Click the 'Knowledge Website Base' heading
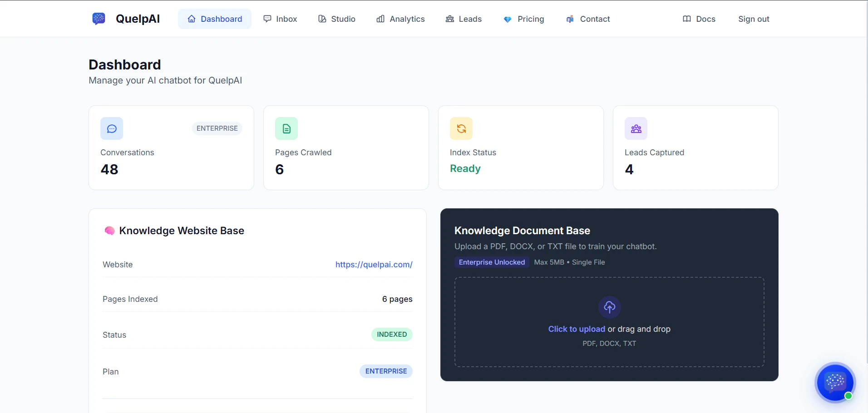 coord(182,231)
